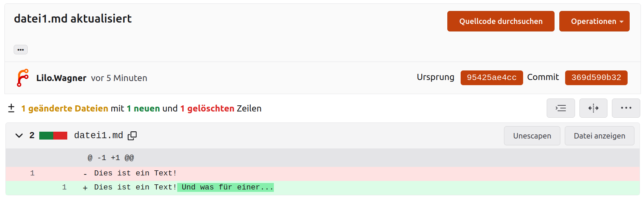Click Datei anzeigen button

point(599,136)
